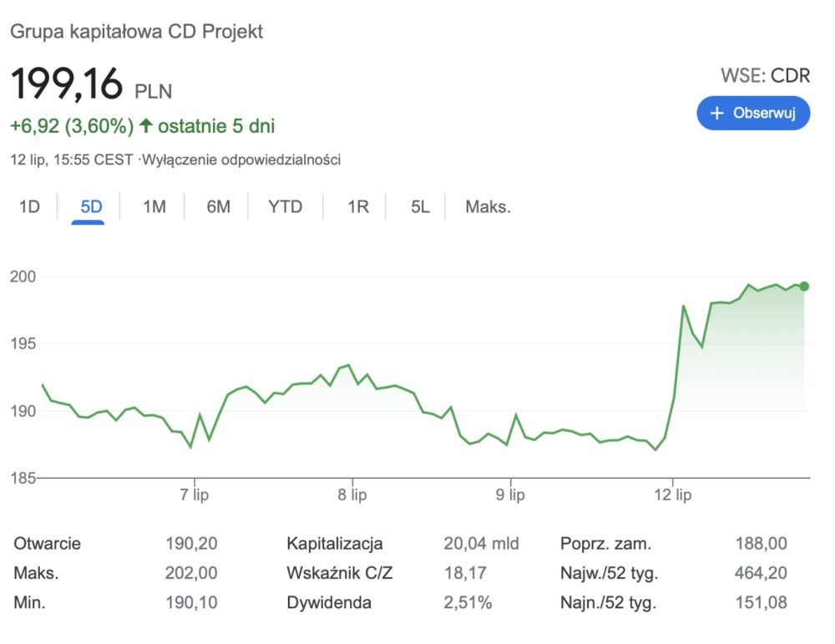Switch to the 6M range tab
This screenshot has width=835, height=644.
click(x=218, y=206)
